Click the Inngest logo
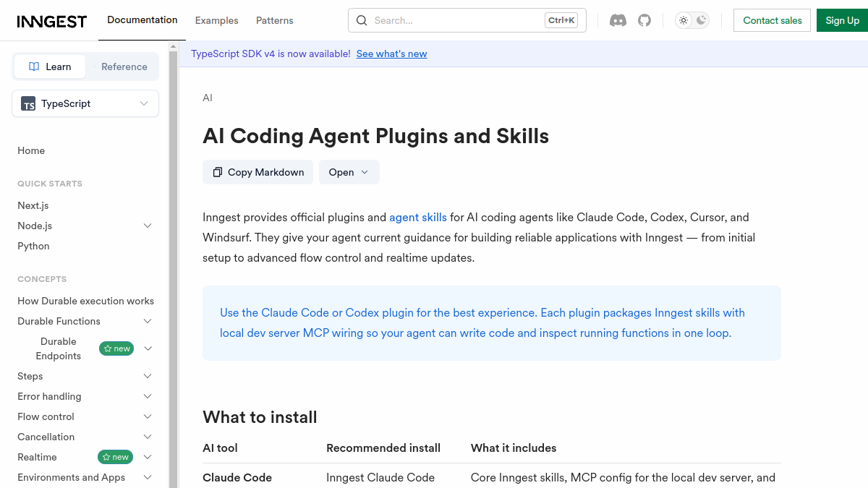The image size is (868, 488). pyautogui.click(x=51, y=21)
